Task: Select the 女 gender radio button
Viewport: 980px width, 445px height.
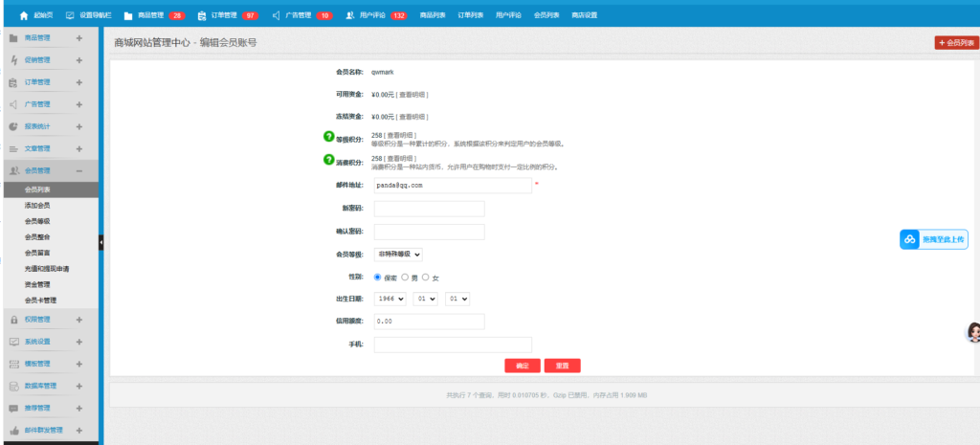Action: tap(426, 277)
